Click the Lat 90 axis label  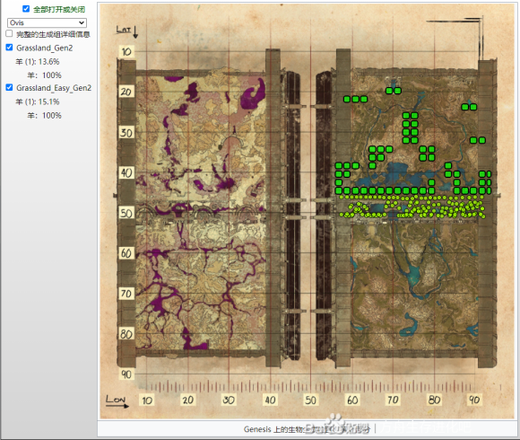tap(127, 374)
